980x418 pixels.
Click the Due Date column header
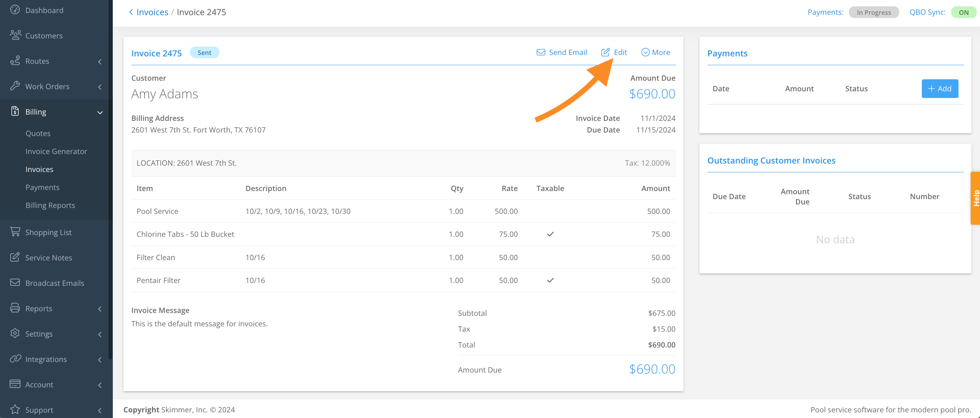pos(729,197)
